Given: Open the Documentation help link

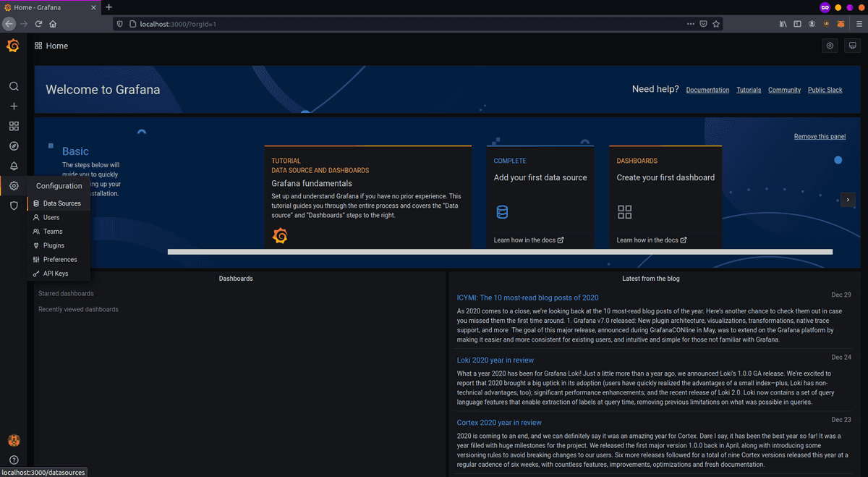Looking at the screenshot, I should click(707, 90).
